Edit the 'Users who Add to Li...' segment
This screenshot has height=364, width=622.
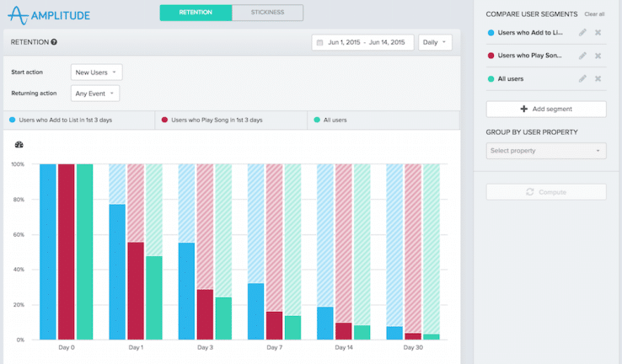582,33
